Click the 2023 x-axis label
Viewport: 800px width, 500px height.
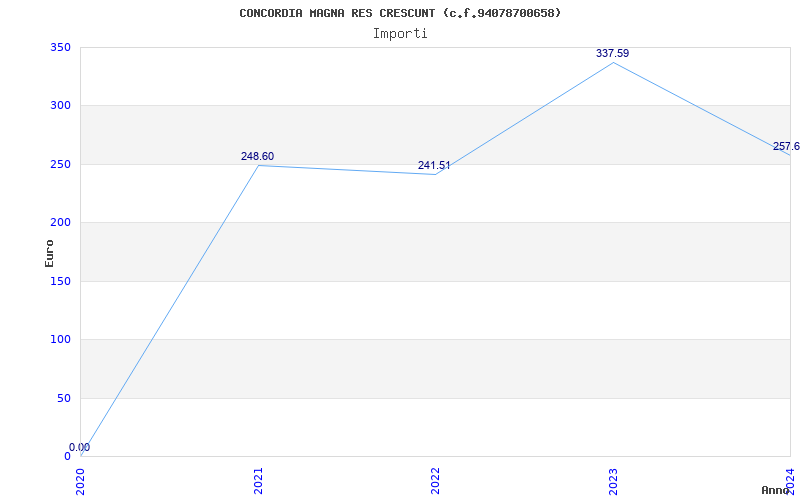coord(613,481)
